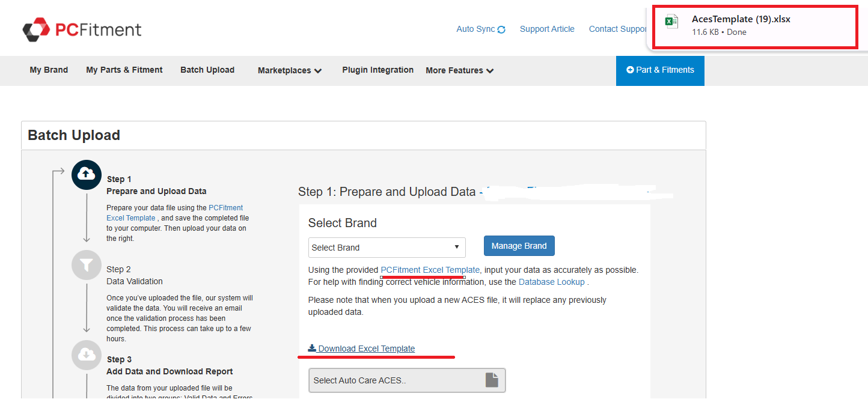Image resolution: width=868 pixels, height=408 pixels.
Task: Click the plus icon on Part & Fitments
Action: (x=630, y=70)
